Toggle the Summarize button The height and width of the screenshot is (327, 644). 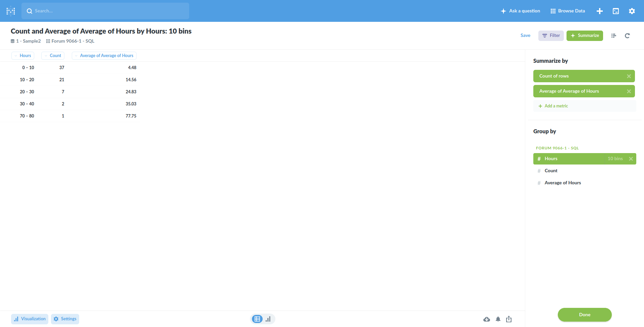(x=585, y=36)
